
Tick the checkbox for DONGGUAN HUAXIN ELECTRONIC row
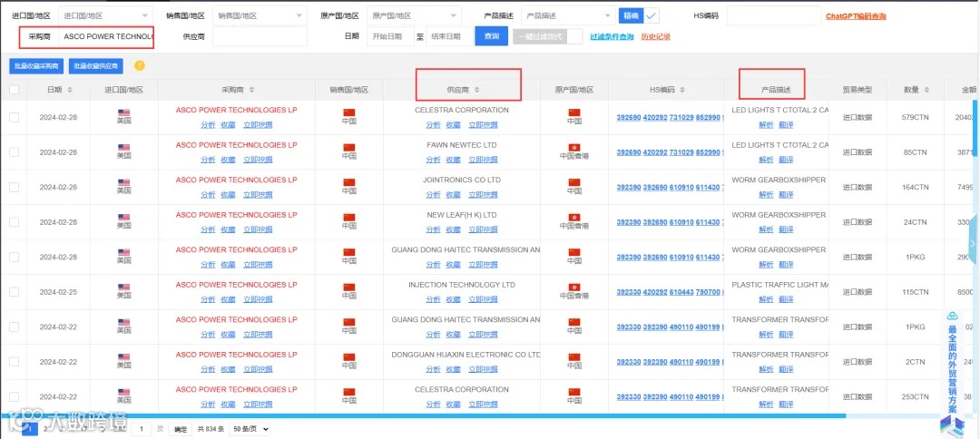pos(14,362)
